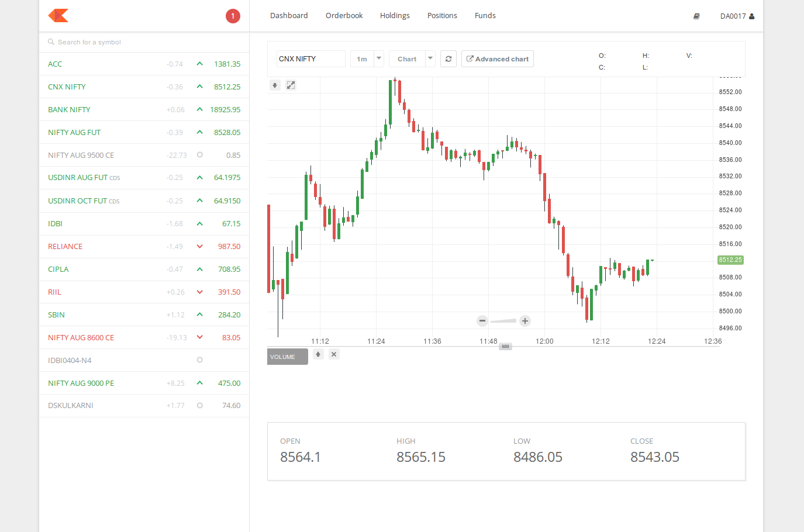The image size is (804, 532).
Task: Click the CNX NIFTY trend arrow in watchlist
Action: click(x=199, y=86)
